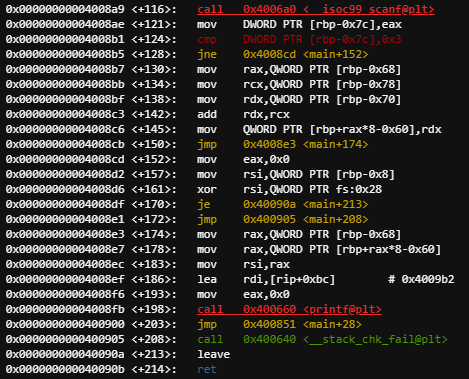Screen dimensions: 469x379
Task: Click operand rcx,QWORD PTR [rbp-0x78]
Action: pyautogui.click(x=322, y=84)
